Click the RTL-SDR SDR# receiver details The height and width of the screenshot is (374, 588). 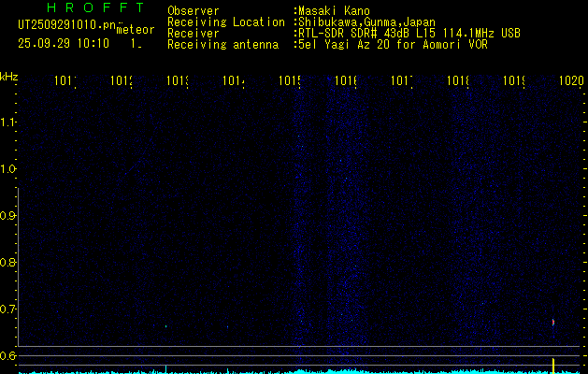click(409, 34)
